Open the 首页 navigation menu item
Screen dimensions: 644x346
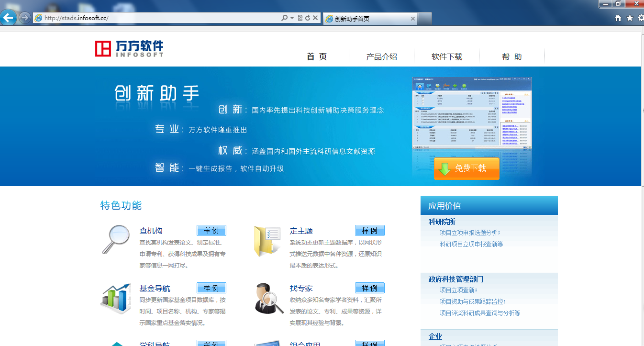click(317, 56)
